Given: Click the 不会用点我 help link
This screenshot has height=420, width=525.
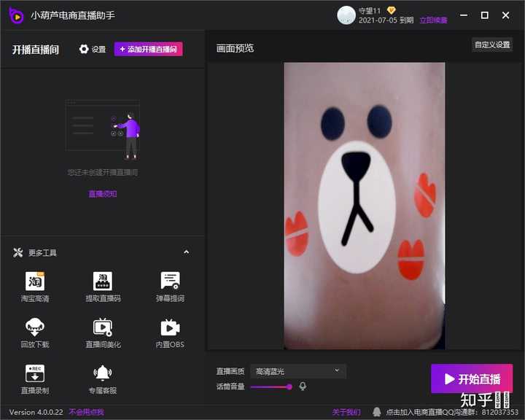Looking at the screenshot, I should 87,412.
